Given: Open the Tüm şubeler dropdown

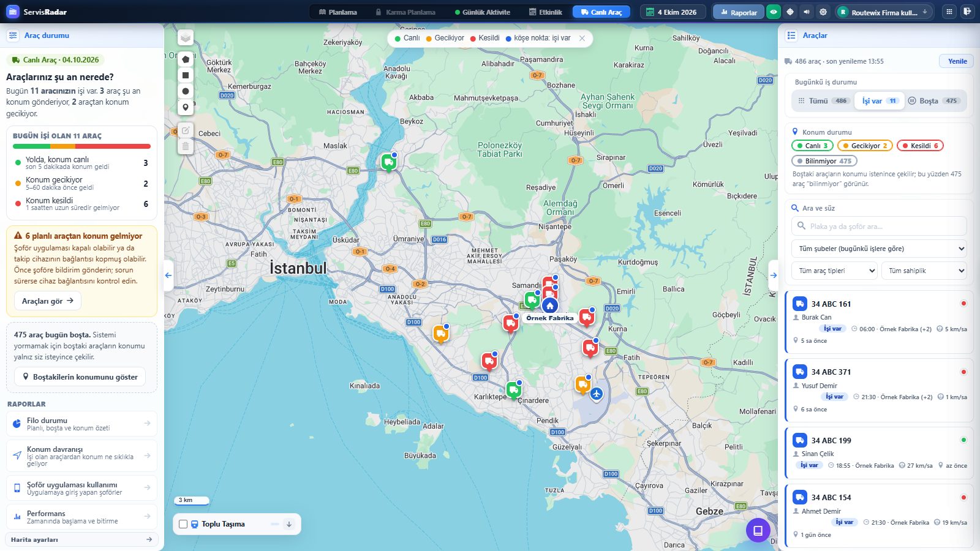Looking at the screenshot, I should pos(879,249).
